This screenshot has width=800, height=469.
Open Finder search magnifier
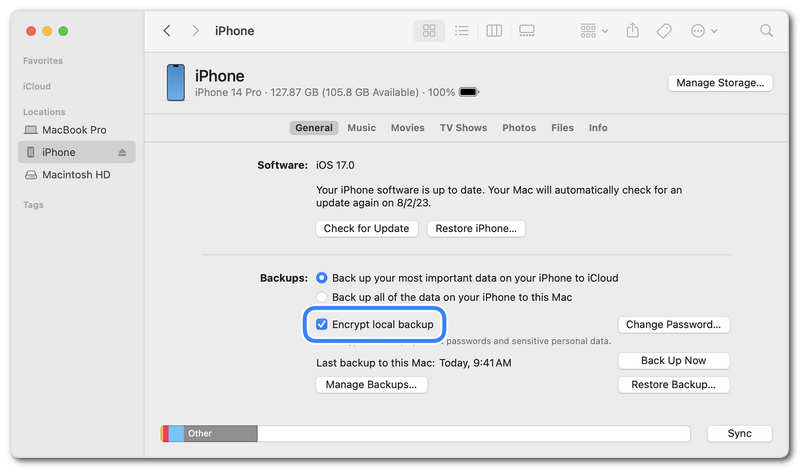point(766,31)
